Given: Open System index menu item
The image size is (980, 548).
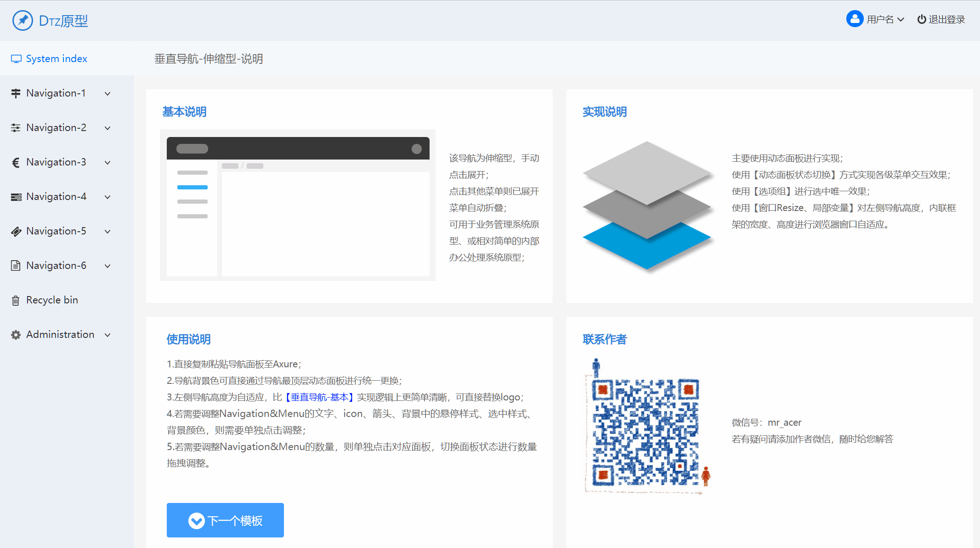Looking at the screenshot, I should click(x=67, y=58).
